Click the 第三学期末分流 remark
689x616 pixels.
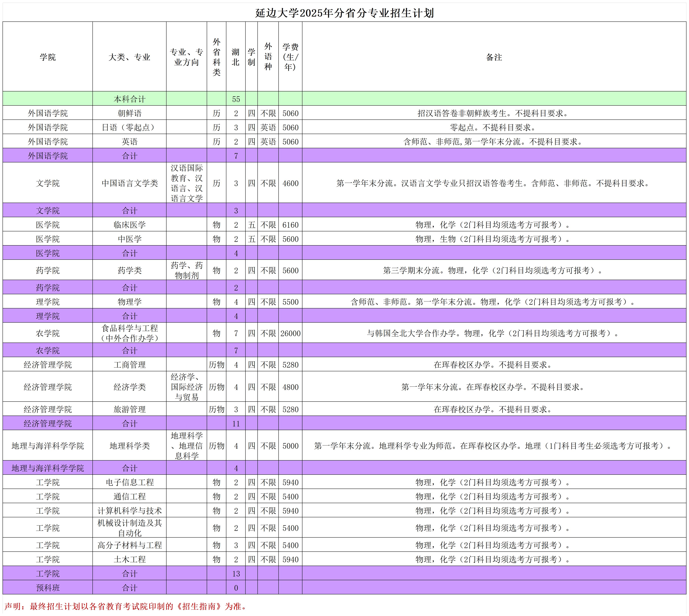tap(494, 270)
